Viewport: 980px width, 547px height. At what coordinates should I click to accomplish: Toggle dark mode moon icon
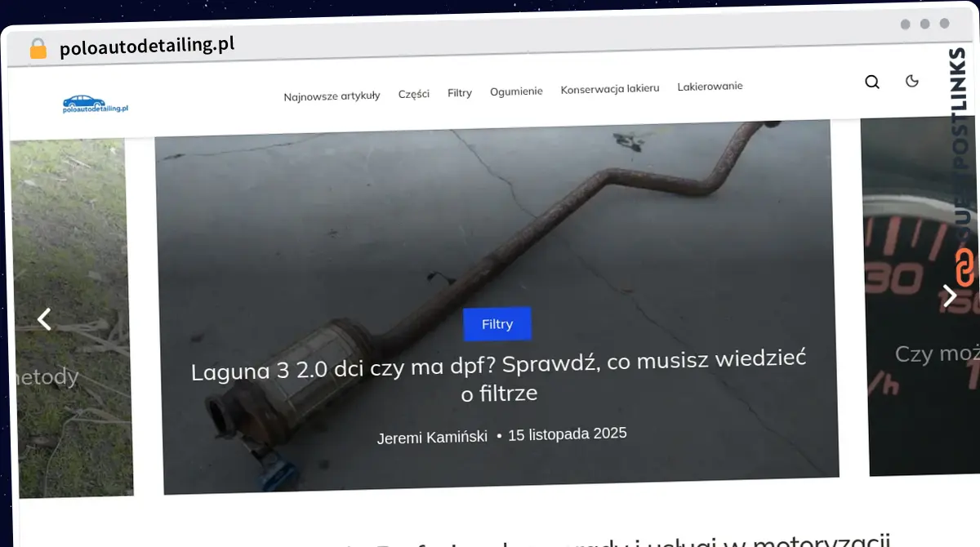pos(912,81)
